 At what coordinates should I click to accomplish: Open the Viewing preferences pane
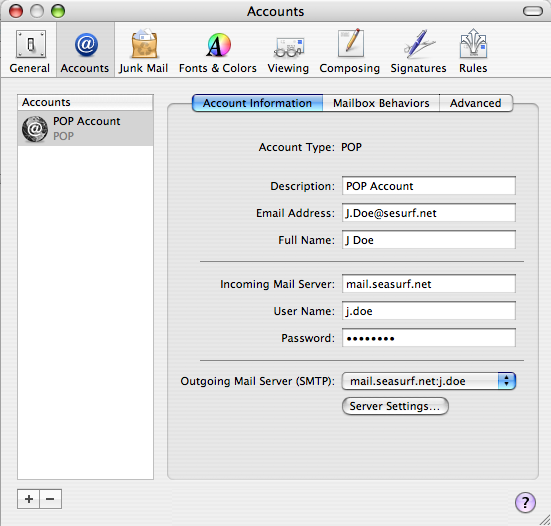[x=288, y=51]
